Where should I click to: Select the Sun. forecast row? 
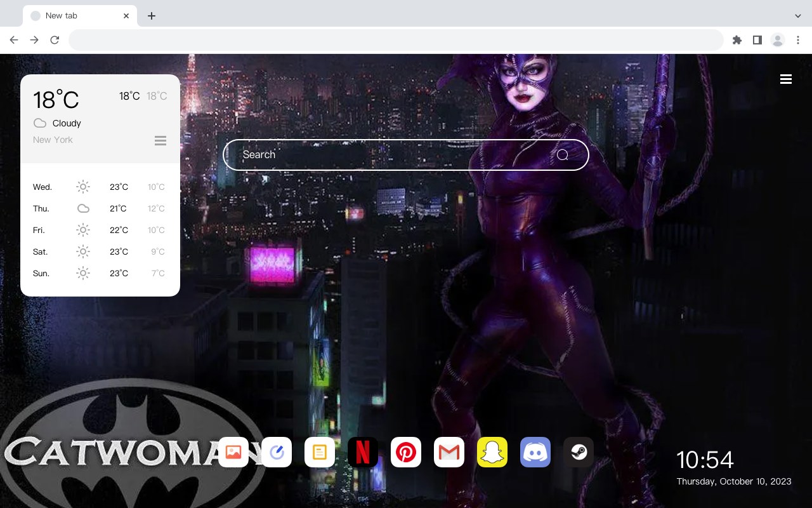[100, 273]
